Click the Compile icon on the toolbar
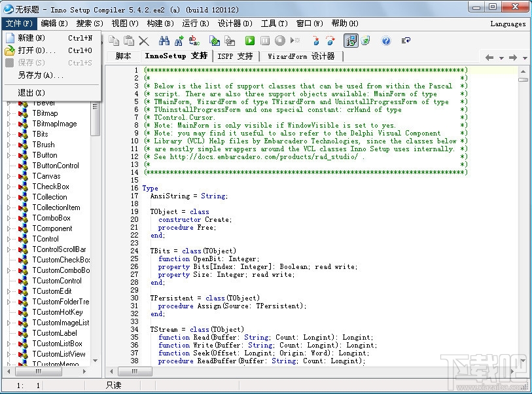The image size is (532, 394). tap(213, 40)
